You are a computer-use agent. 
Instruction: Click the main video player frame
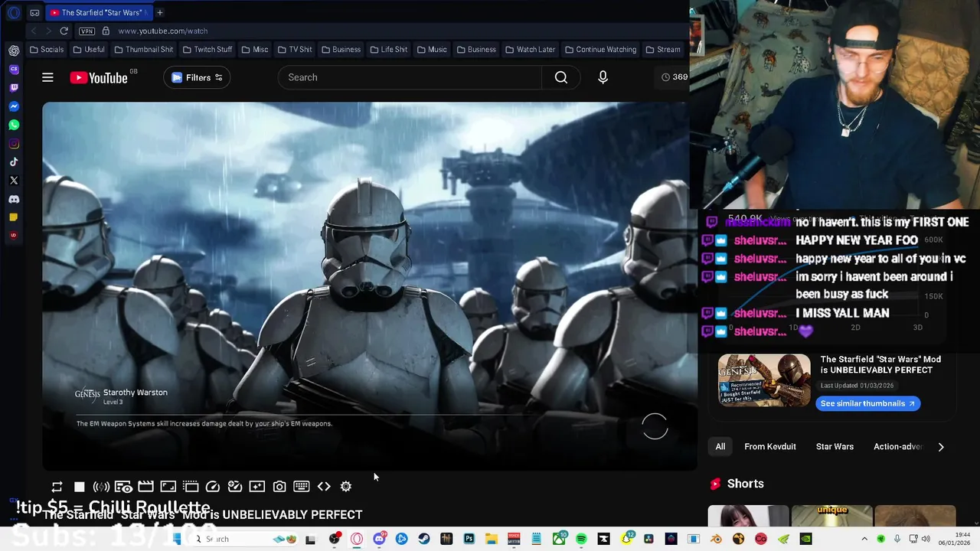(x=370, y=286)
